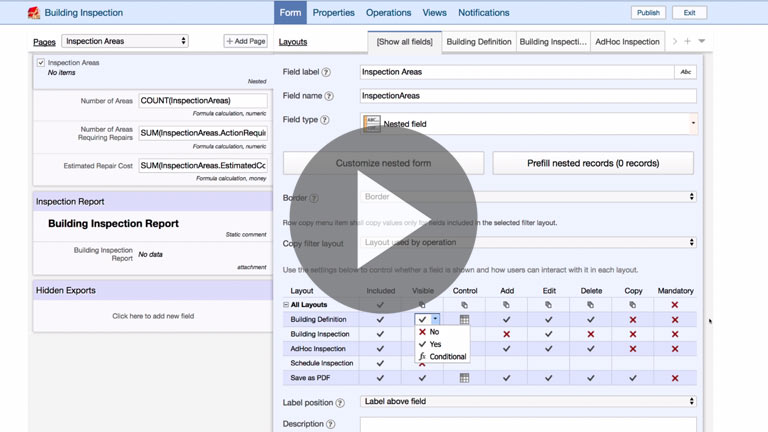Collapse the All Layouts tree row

point(286,304)
